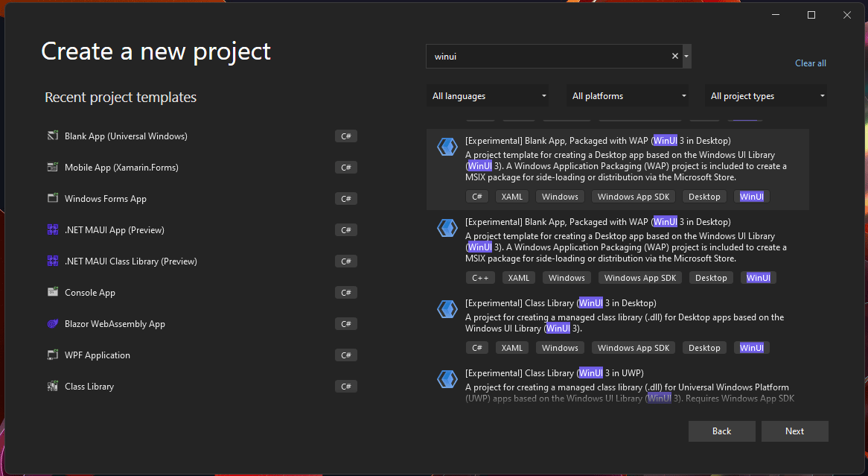Click the Next button
Viewport: 868px width, 476px height.
pyautogui.click(x=794, y=431)
